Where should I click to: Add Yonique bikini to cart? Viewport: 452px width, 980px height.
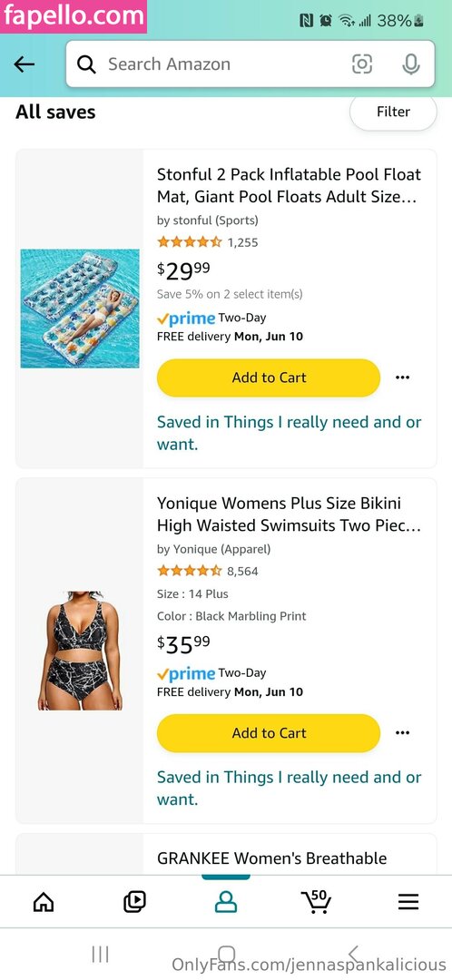click(269, 732)
